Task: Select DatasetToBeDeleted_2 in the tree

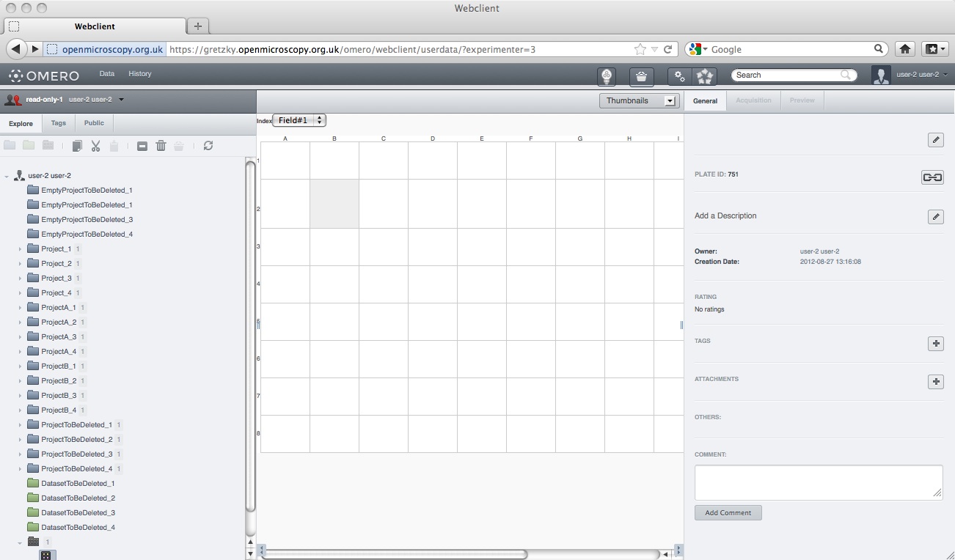Action: [78, 498]
